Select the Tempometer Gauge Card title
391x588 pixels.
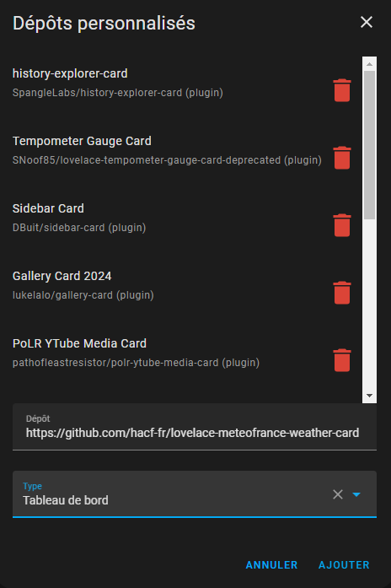tap(82, 141)
